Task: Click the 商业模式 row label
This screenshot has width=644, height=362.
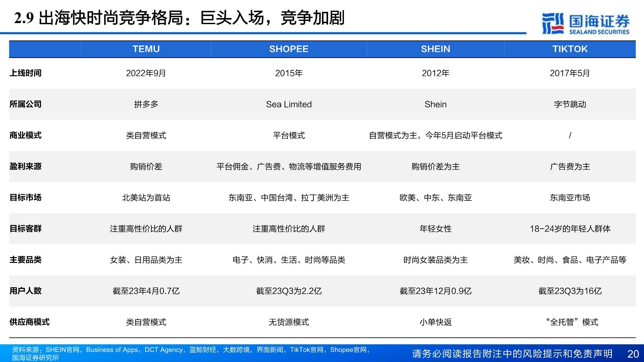Action: point(25,135)
